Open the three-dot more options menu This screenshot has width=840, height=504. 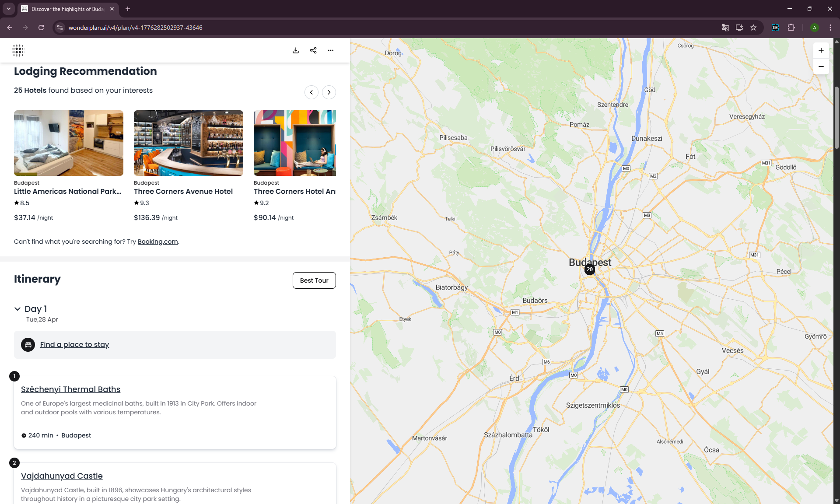click(x=331, y=50)
